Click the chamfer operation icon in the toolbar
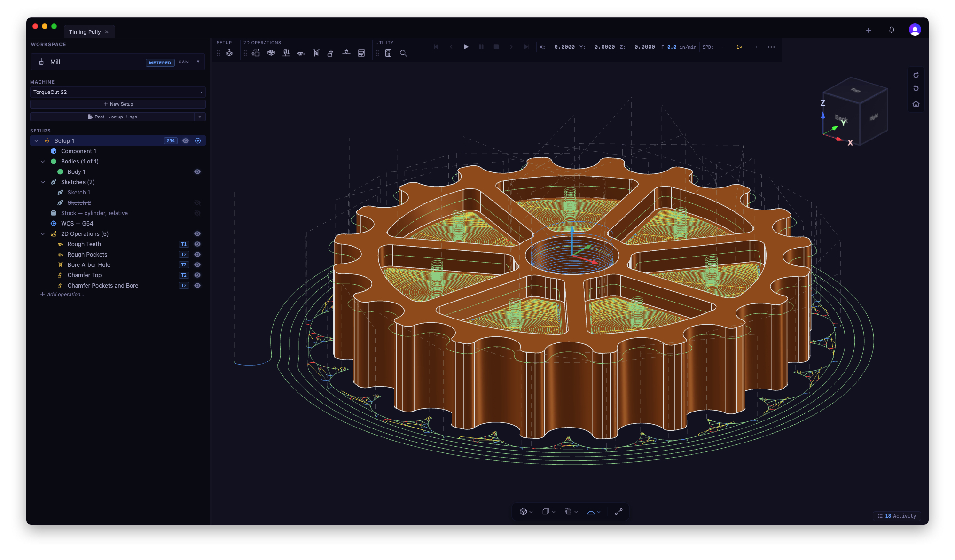This screenshot has height=560, width=955. pyautogui.click(x=330, y=53)
